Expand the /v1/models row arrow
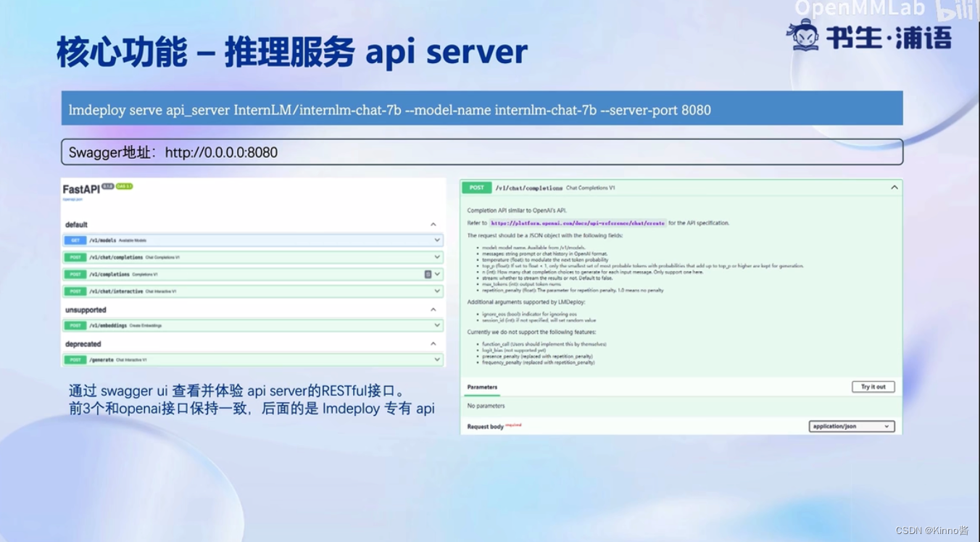This screenshot has height=542, width=980. click(x=437, y=241)
